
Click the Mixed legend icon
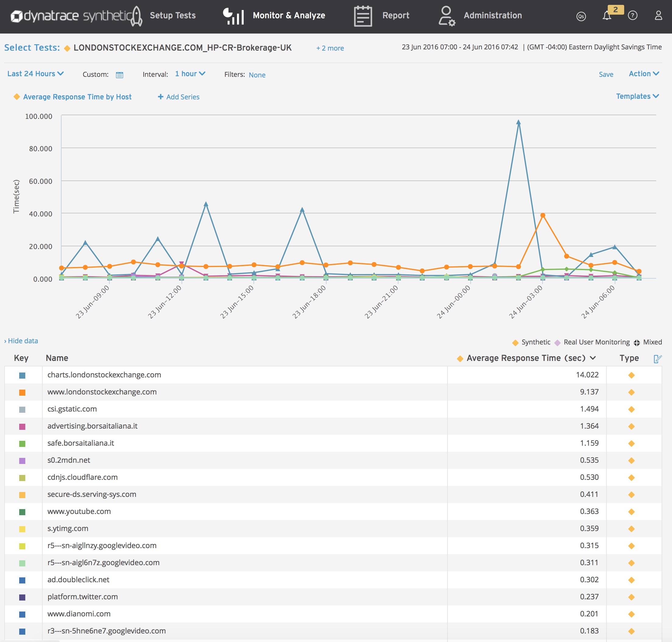pos(636,343)
